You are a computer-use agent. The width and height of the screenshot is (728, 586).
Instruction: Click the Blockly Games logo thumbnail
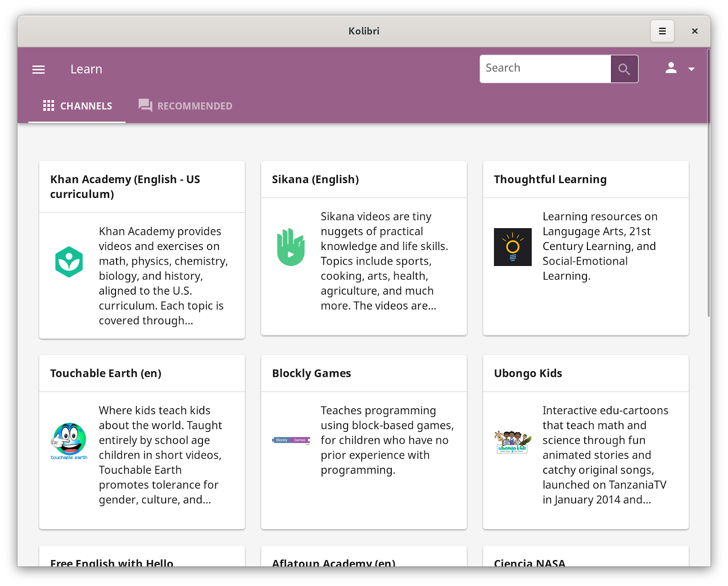[x=291, y=440]
